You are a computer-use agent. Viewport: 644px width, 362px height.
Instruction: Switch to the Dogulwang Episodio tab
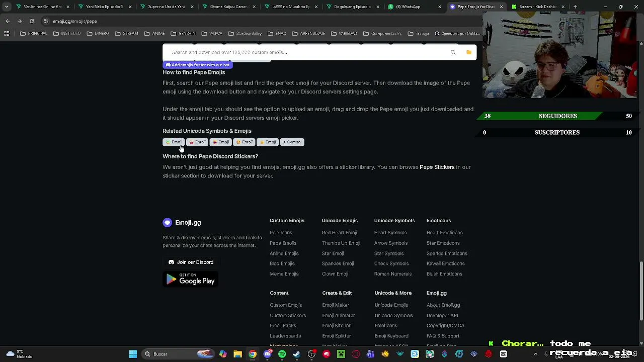pos(352,7)
